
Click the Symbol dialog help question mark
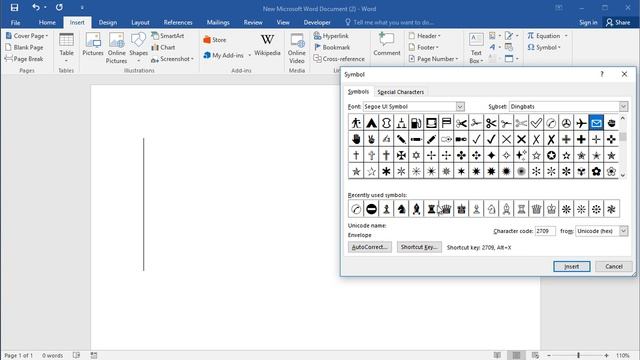coord(602,74)
